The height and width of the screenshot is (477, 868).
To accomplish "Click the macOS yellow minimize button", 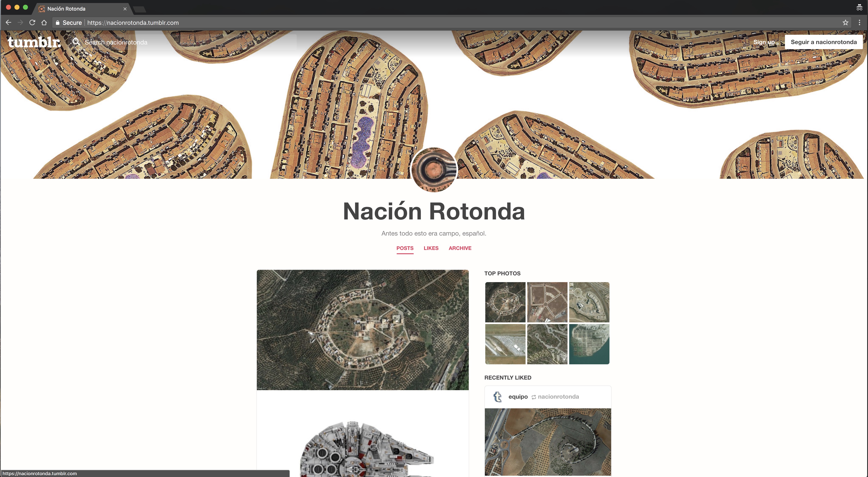I will pos(17,7).
